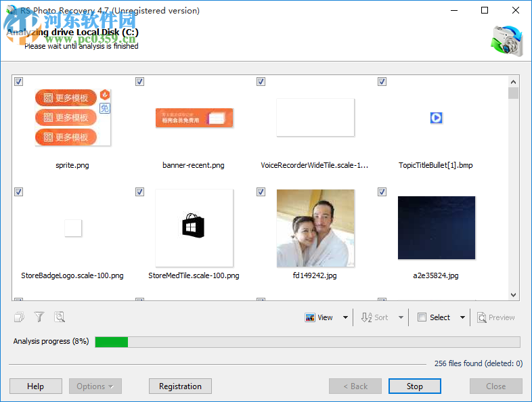Click the StoreBadgeLogo.scale-100.png file name
The image size is (532, 402).
72,275
